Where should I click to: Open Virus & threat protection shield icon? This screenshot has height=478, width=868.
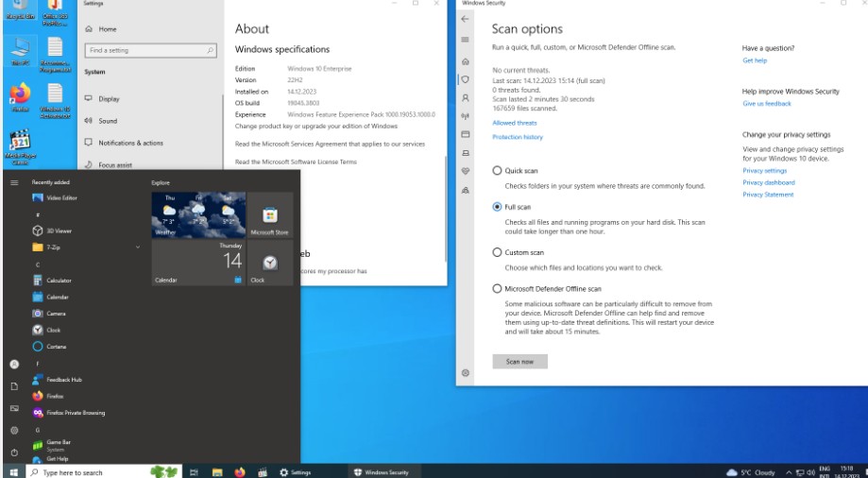coord(465,79)
